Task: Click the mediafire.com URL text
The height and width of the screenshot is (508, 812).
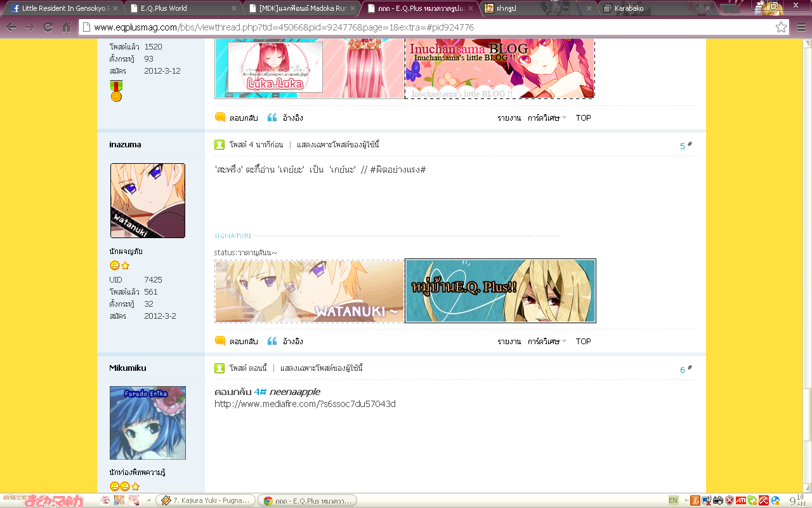Action: [305, 404]
